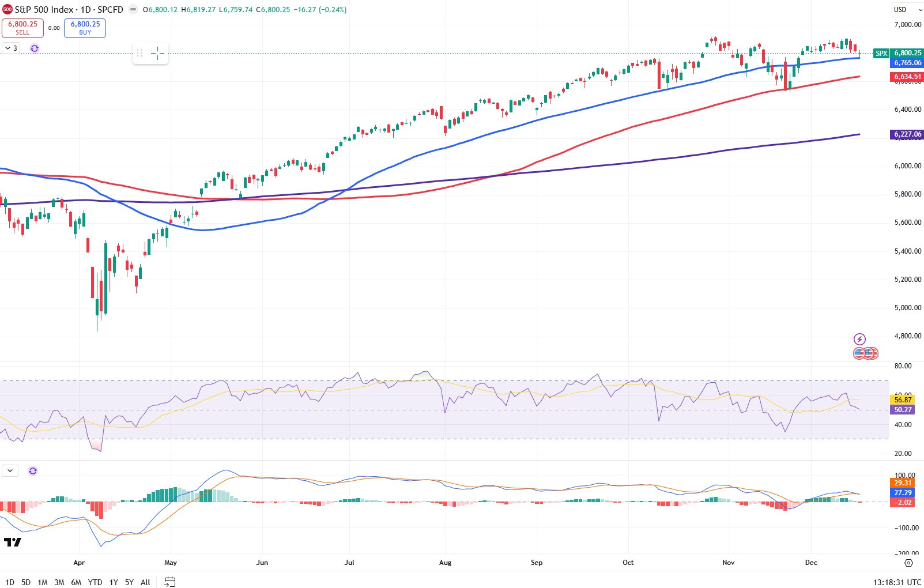This screenshot has height=588, width=924.
Task: Click the drag handle of the floating toolbar
Action: click(139, 54)
